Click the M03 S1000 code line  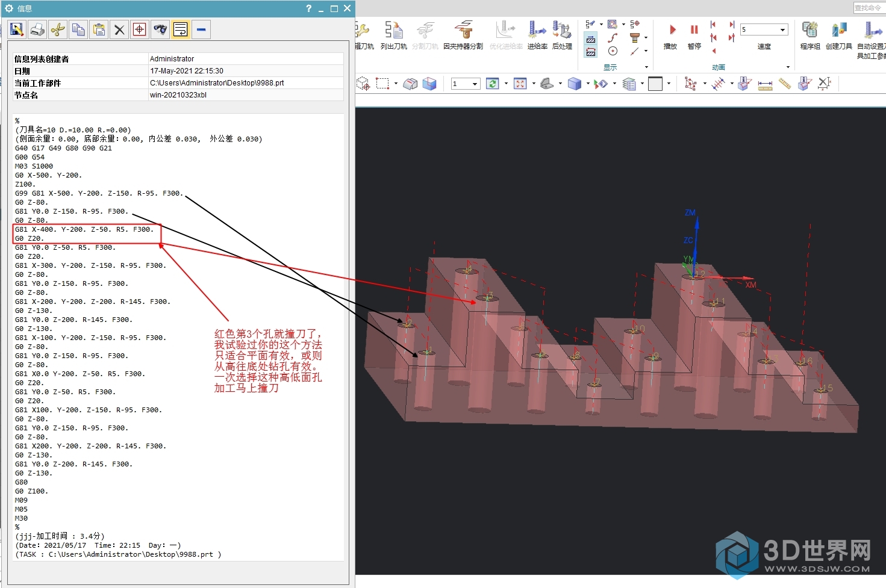coord(34,166)
